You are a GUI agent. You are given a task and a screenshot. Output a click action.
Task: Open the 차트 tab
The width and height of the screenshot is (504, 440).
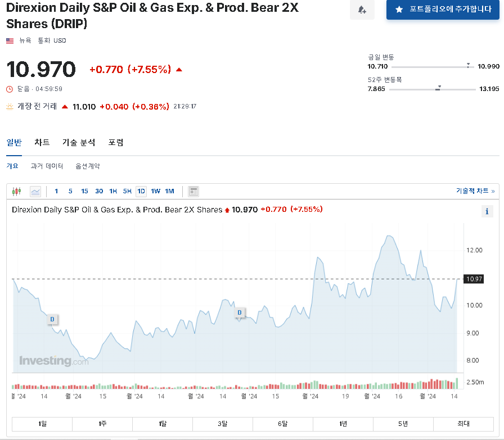click(x=42, y=142)
